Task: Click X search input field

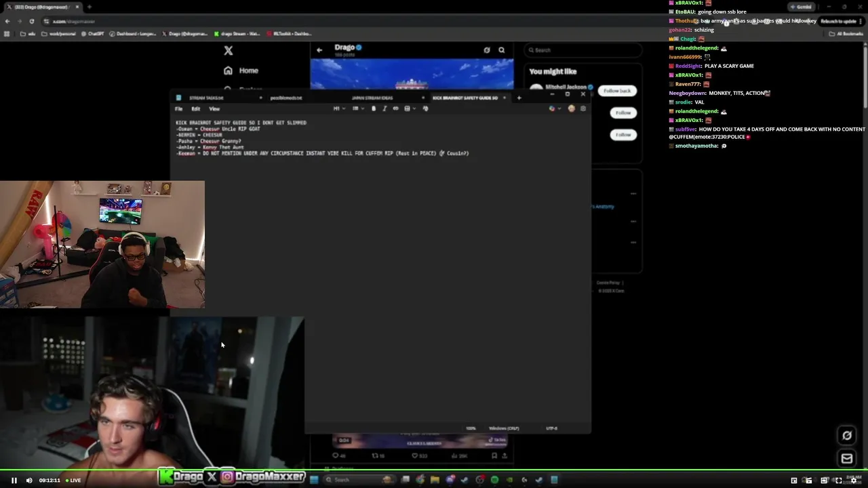Action: click(583, 50)
